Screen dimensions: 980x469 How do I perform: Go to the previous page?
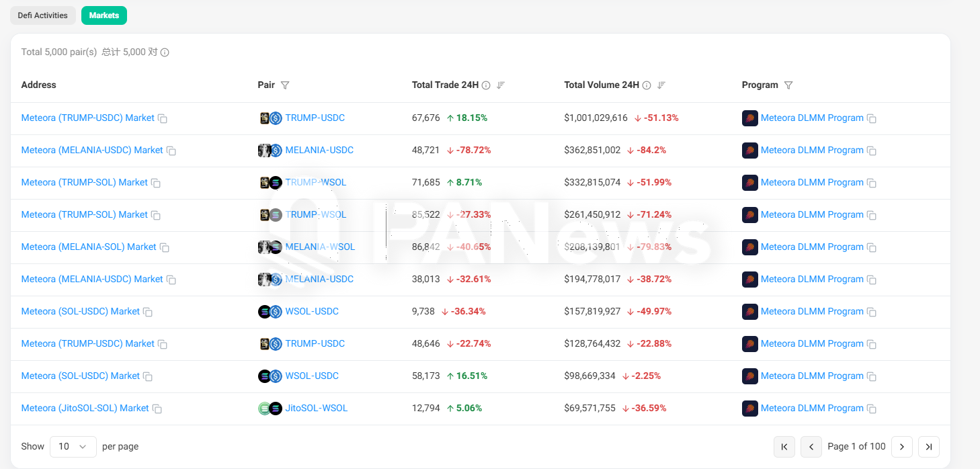pyautogui.click(x=811, y=447)
